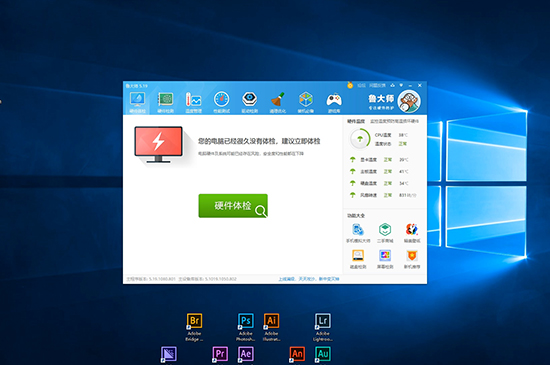Viewport: 550px width, 365px height.
Task: Click the CPU temperature ring gauge
Action: pos(360,139)
